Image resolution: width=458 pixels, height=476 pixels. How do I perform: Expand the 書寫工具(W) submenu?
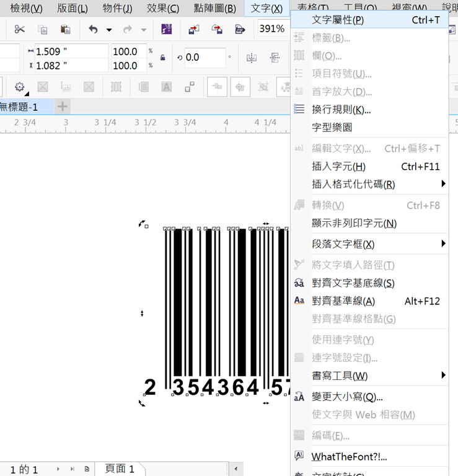tap(369, 376)
